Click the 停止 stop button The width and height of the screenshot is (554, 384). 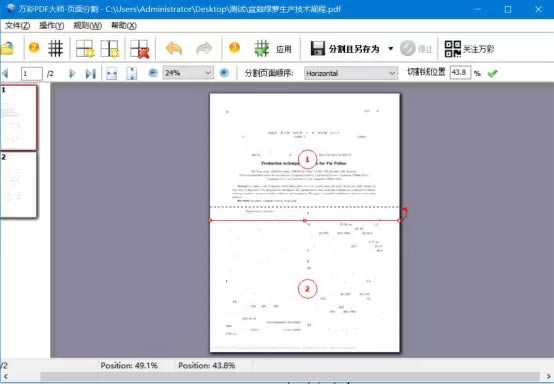coord(416,49)
